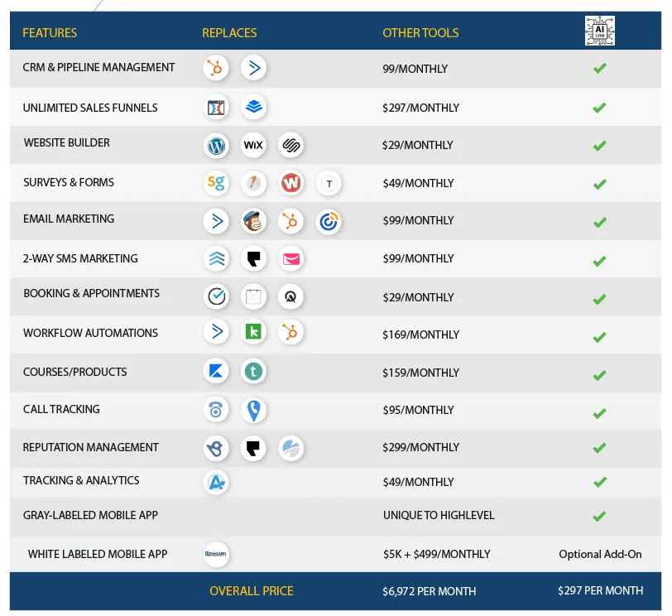
Task: Click green checkmark in Website Builder row
Action: [599, 146]
